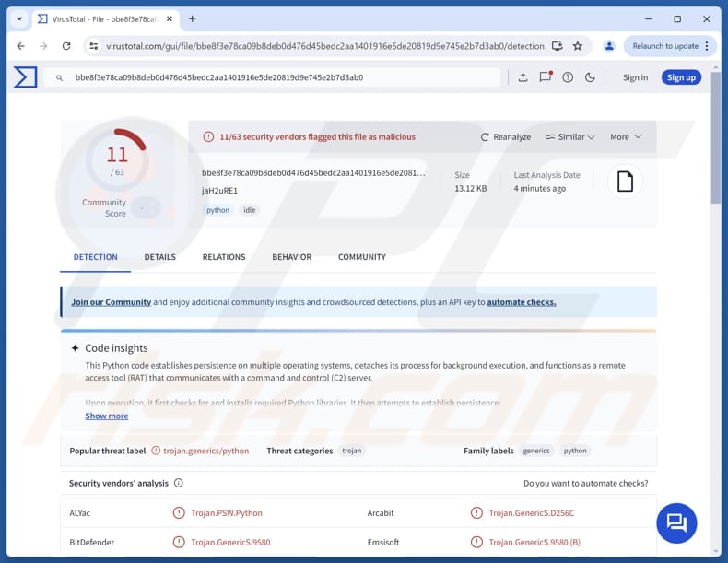Click the Arcabit detection warning icon
The height and width of the screenshot is (563, 728).
click(x=476, y=513)
